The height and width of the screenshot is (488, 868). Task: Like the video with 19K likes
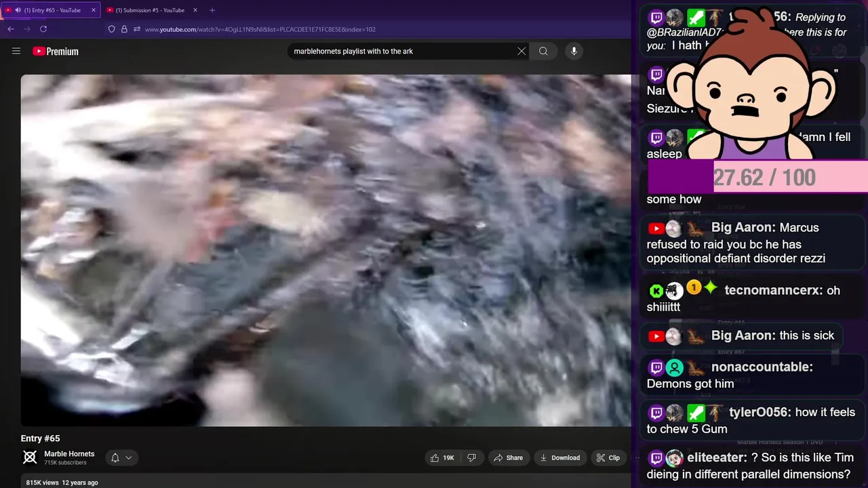[442, 457]
